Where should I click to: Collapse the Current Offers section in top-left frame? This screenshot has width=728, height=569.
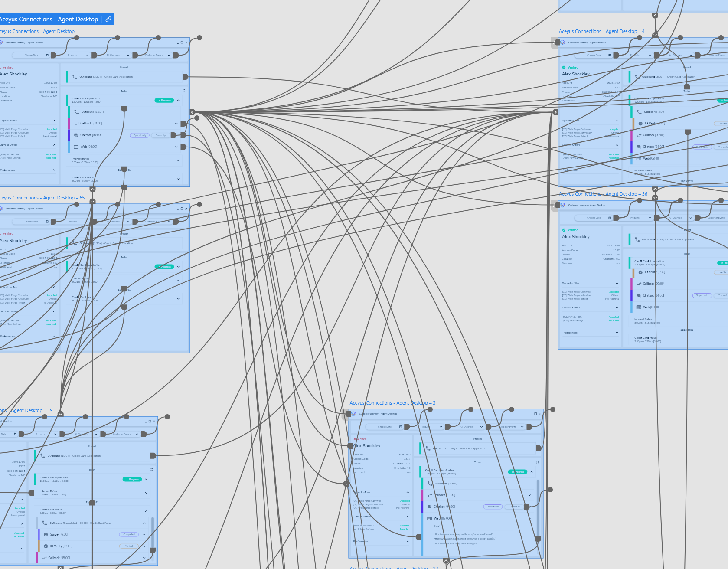point(54,145)
